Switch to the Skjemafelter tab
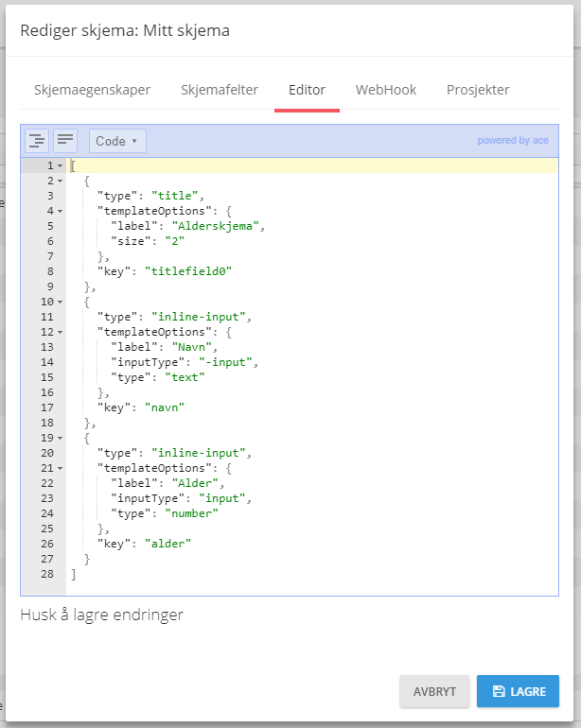The image size is (581, 728). [220, 90]
